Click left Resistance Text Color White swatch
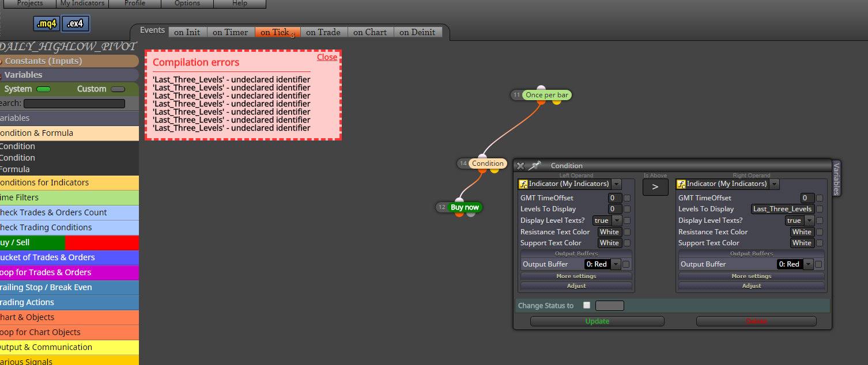868x365 pixels. pos(609,232)
